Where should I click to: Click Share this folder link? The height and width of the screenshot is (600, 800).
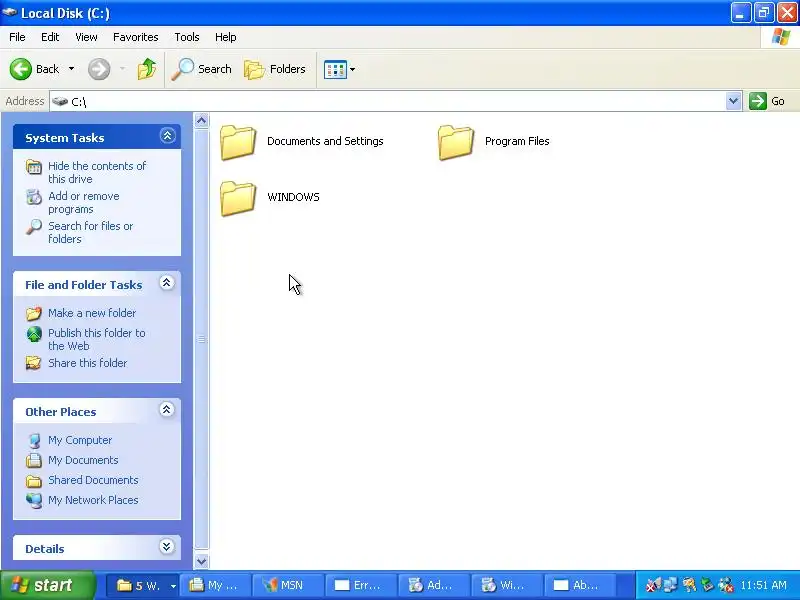click(87, 363)
